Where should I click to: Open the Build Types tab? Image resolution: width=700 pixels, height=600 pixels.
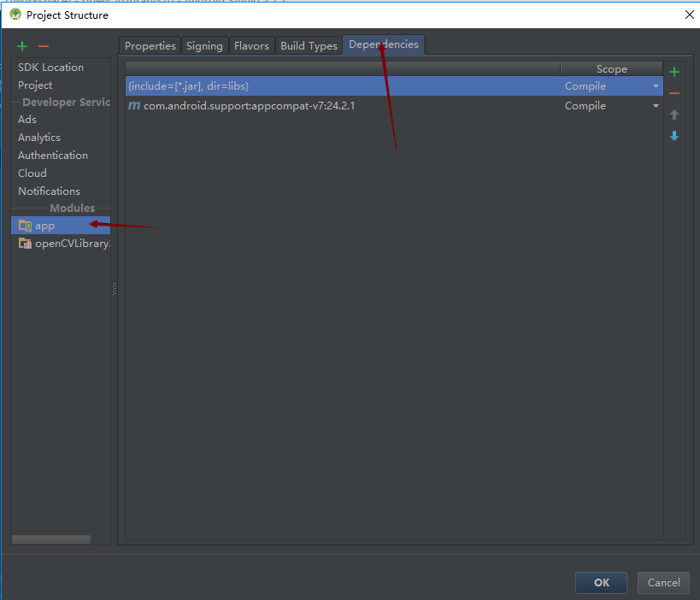309,46
